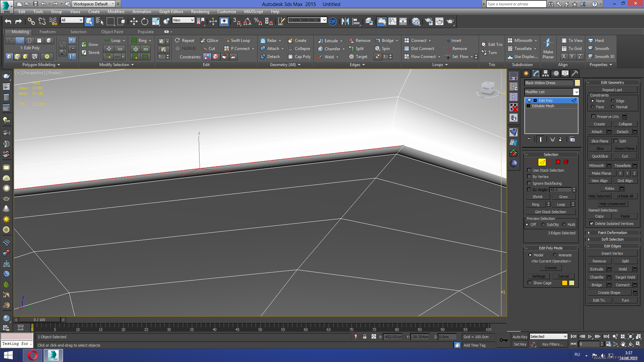Click Chamfer button in Edit Edges
Screen dimensions: 644x362
tap(597, 277)
